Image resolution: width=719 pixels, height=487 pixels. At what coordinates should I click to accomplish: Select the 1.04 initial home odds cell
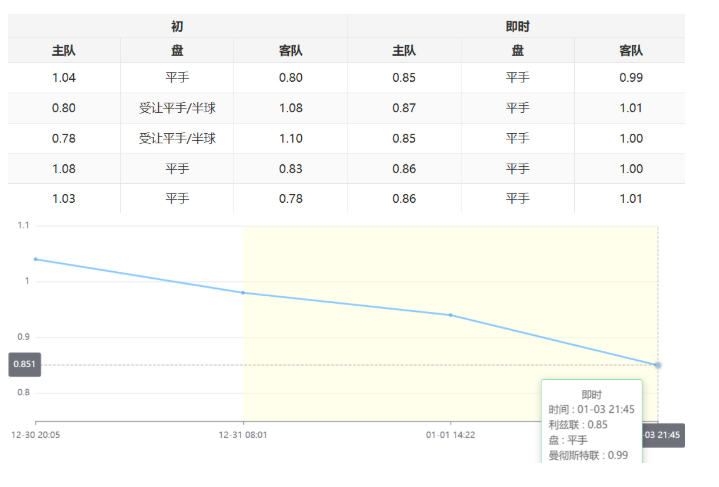point(64,78)
